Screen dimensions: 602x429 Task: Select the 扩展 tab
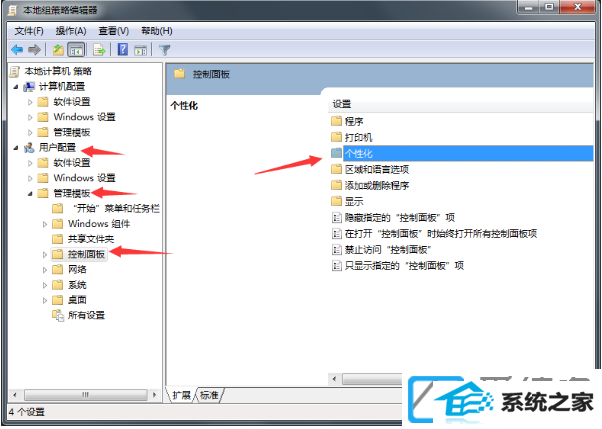click(181, 395)
